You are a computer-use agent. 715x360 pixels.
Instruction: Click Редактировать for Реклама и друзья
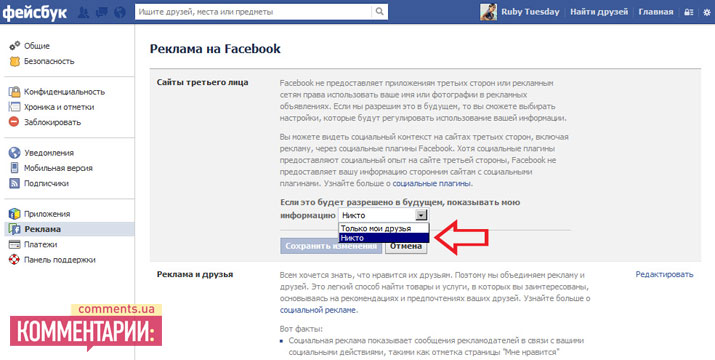pos(664,274)
